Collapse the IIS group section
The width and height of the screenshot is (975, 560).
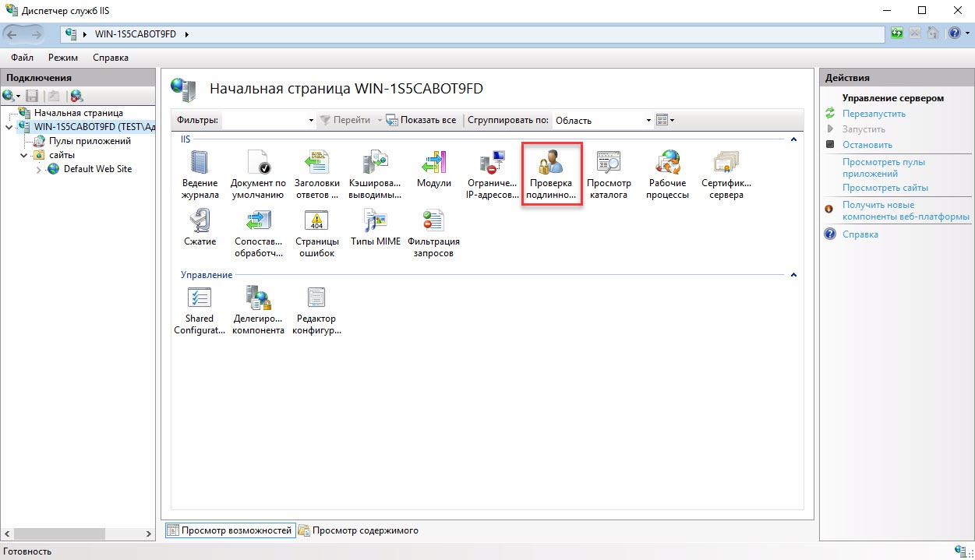tap(793, 139)
